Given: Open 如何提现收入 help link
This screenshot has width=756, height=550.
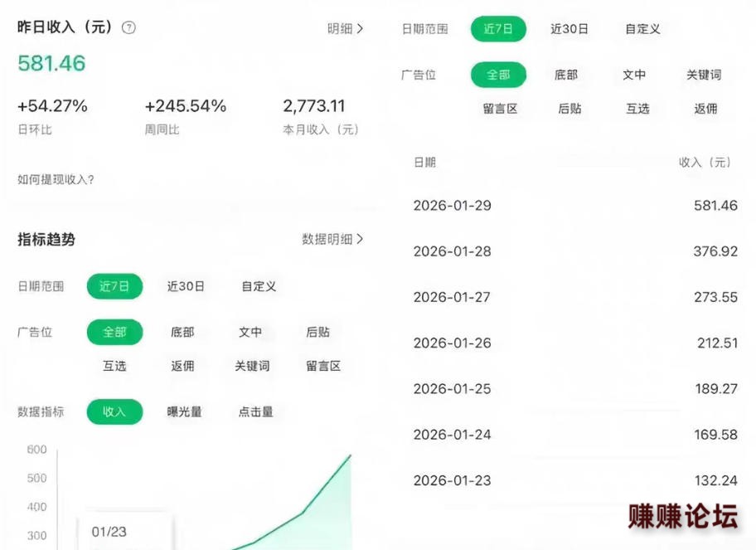Looking at the screenshot, I should [56, 179].
